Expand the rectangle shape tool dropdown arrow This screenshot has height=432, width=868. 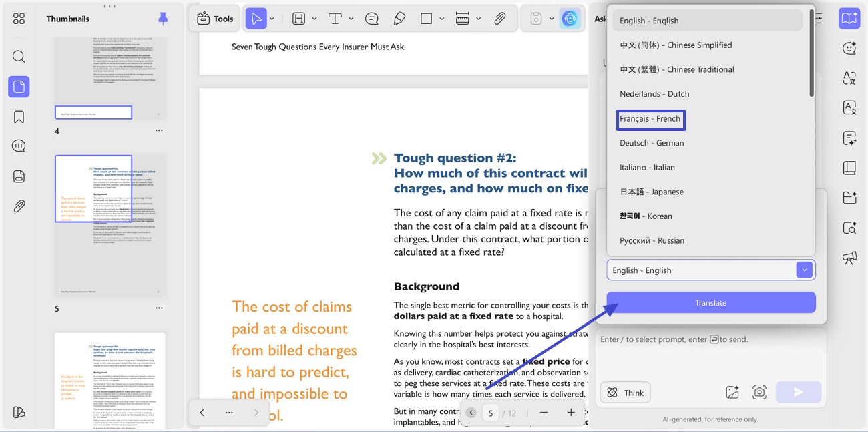(441, 19)
